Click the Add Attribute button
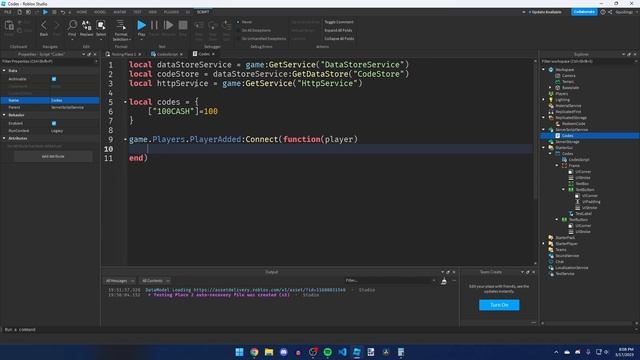Viewport: 640px width, 360px height. click(x=53, y=156)
